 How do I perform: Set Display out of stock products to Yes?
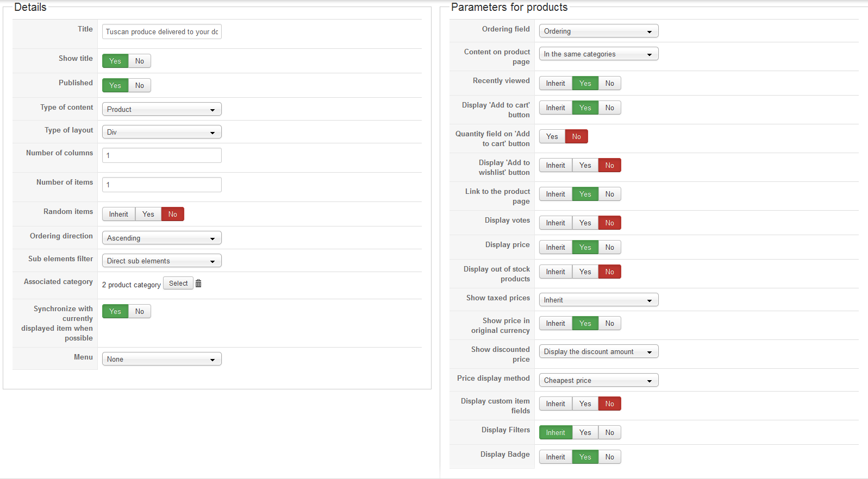point(585,272)
